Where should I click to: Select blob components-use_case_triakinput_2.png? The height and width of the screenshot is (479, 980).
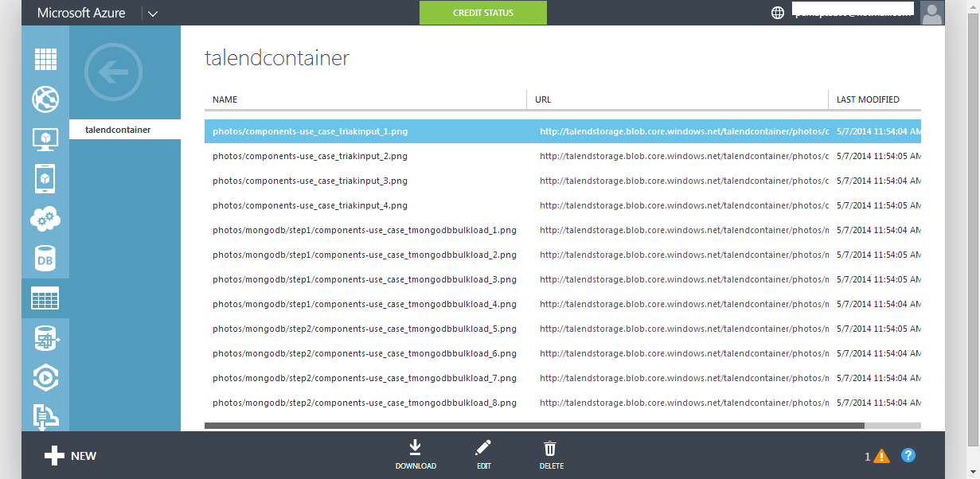310,156
